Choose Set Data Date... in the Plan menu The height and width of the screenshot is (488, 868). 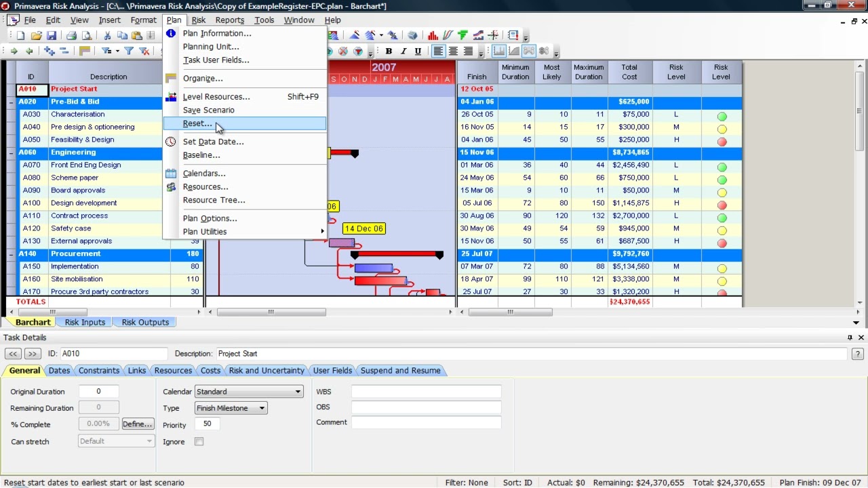[x=244, y=142]
